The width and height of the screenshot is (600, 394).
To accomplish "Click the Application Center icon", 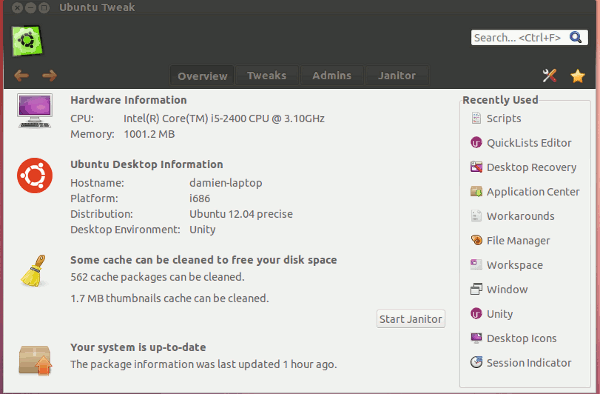I will (x=476, y=191).
